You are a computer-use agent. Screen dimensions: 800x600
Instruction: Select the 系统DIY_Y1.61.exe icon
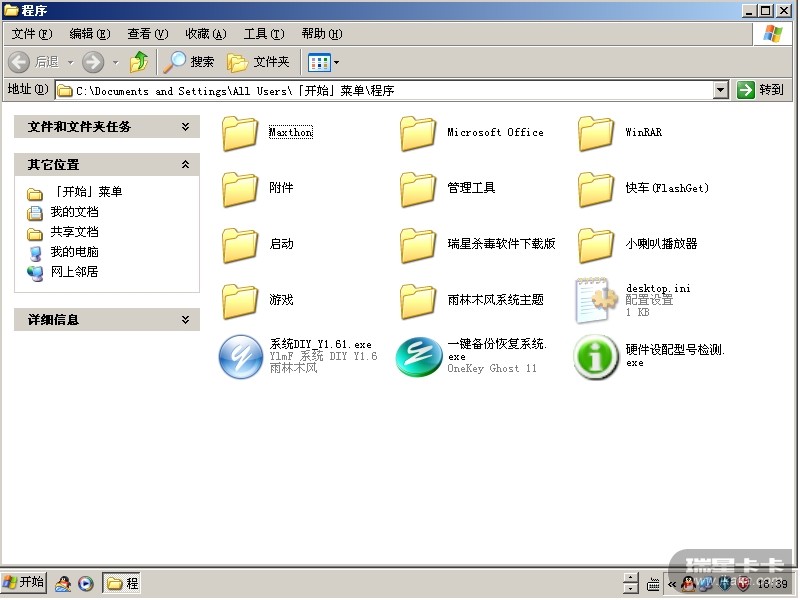tap(240, 357)
